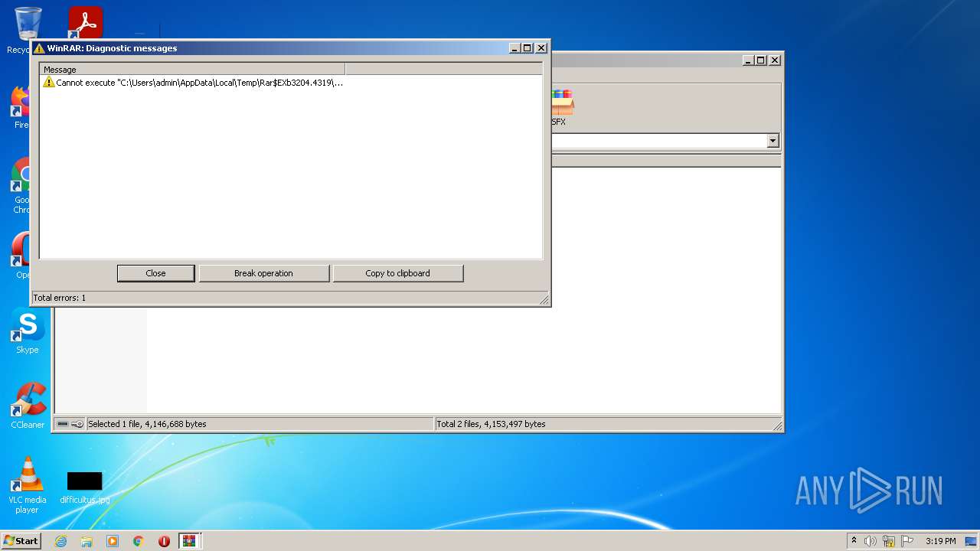The height and width of the screenshot is (551, 980).
Task: Close the Diagnostic messages window with X
Action: (x=541, y=48)
